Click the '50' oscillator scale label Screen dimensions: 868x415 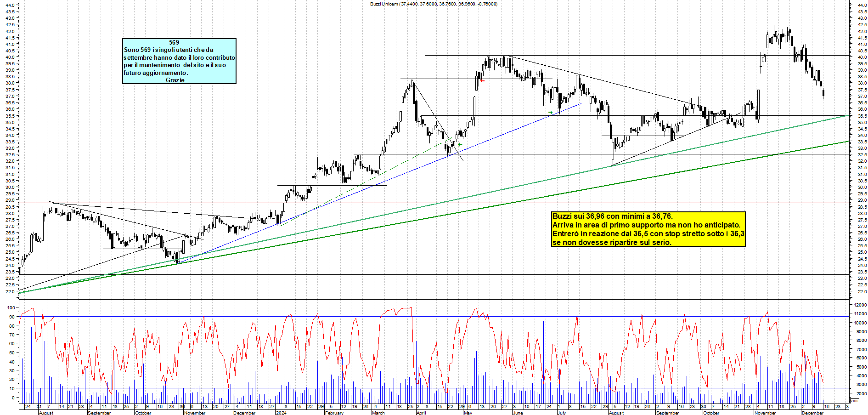12,352
